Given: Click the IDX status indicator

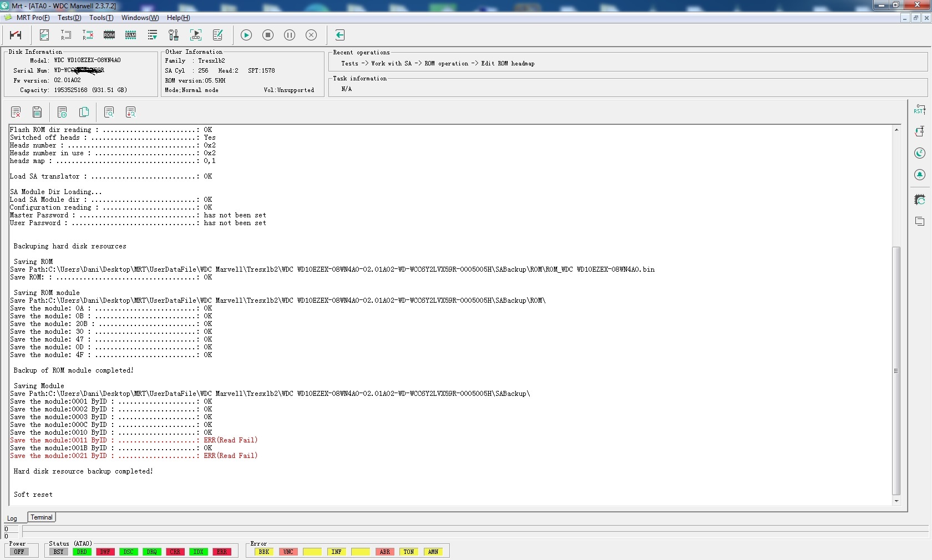Looking at the screenshot, I should [x=198, y=552].
